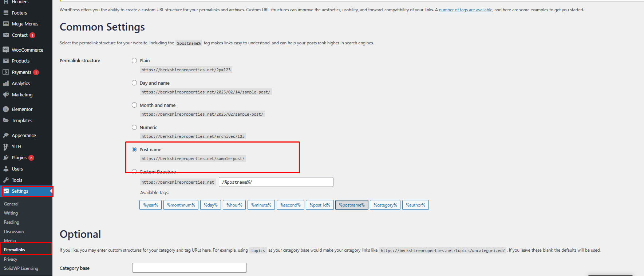
Task: Select the Day and name option
Action: (134, 83)
